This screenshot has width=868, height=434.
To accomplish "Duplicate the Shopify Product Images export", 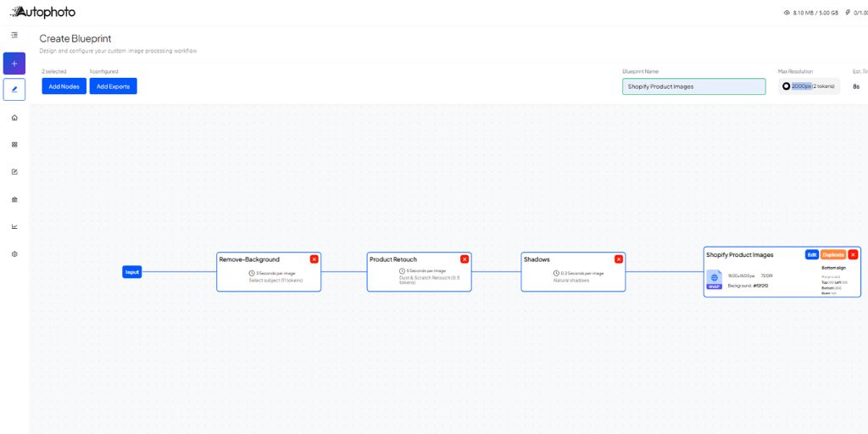I will tap(833, 254).
